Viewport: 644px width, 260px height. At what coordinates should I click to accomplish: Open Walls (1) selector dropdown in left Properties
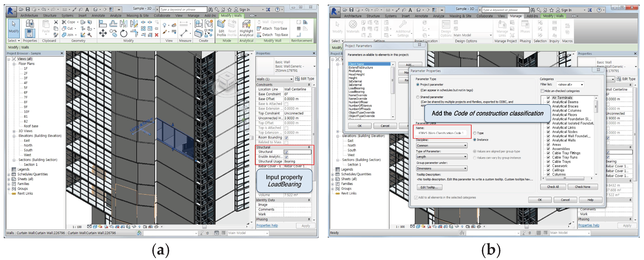pyautogui.click(x=274, y=79)
